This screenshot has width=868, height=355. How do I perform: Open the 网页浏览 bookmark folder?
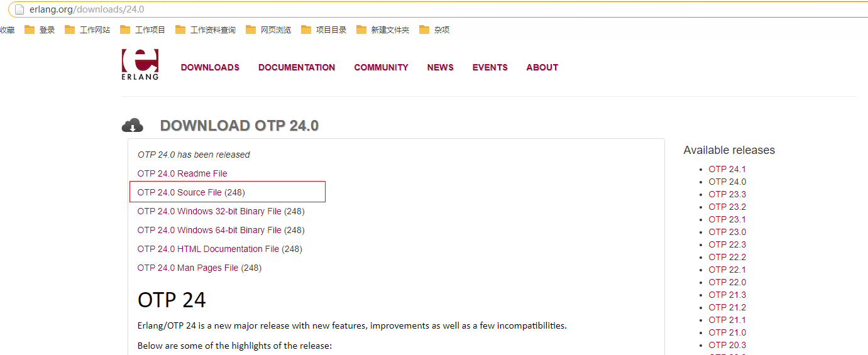tap(268, 30)
